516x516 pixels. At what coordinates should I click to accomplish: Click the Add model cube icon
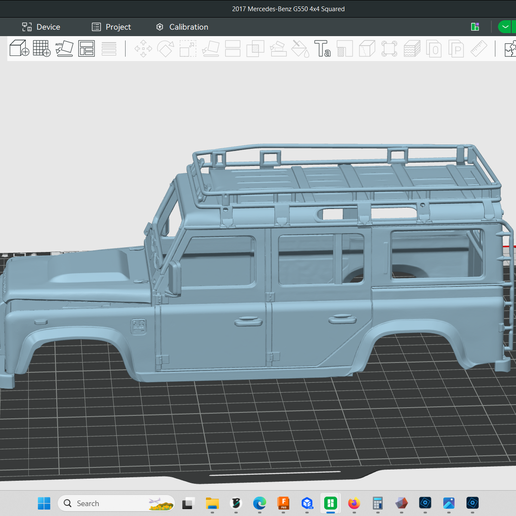tap(19, 48)
